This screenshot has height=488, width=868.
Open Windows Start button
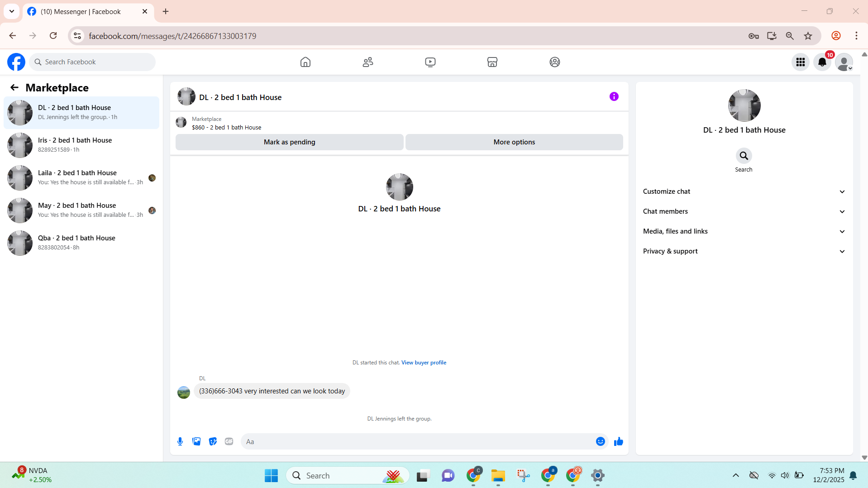(x=272, y=475)
